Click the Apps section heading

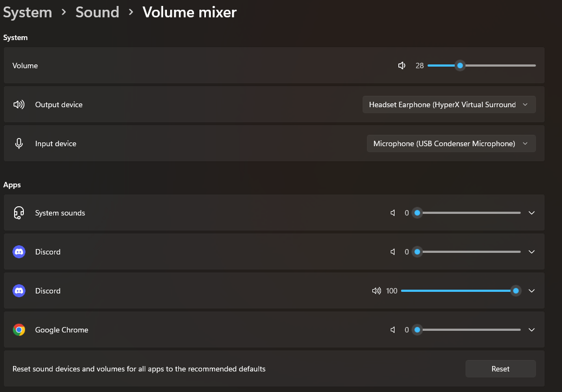[x=12, y=185]
